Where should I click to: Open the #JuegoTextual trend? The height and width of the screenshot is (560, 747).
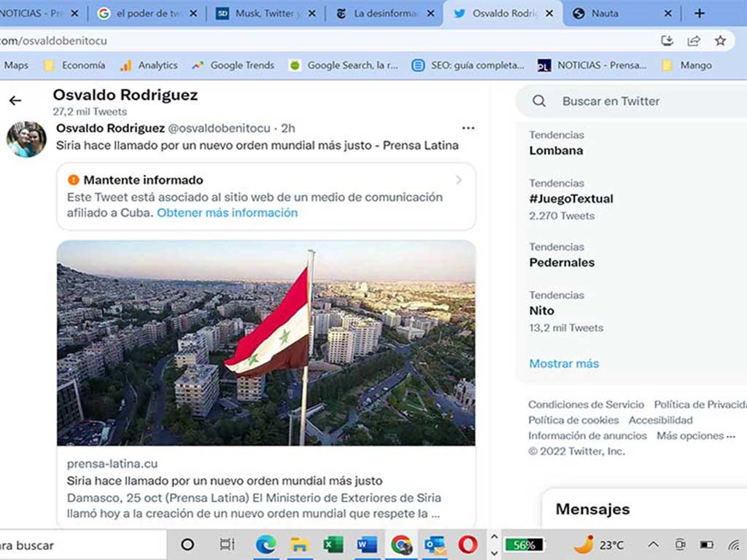tap(571, 199)
